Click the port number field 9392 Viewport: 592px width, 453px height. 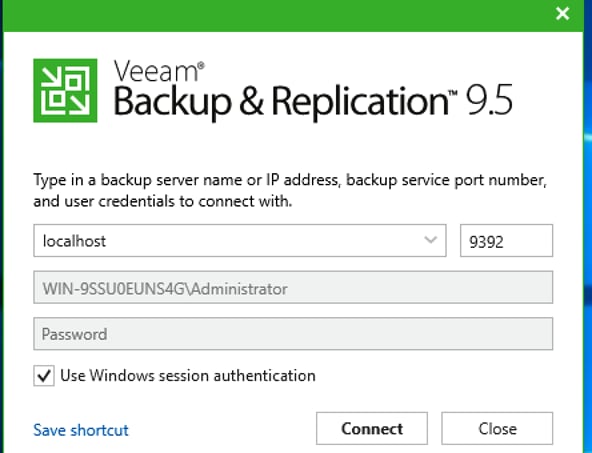(506, 240)
